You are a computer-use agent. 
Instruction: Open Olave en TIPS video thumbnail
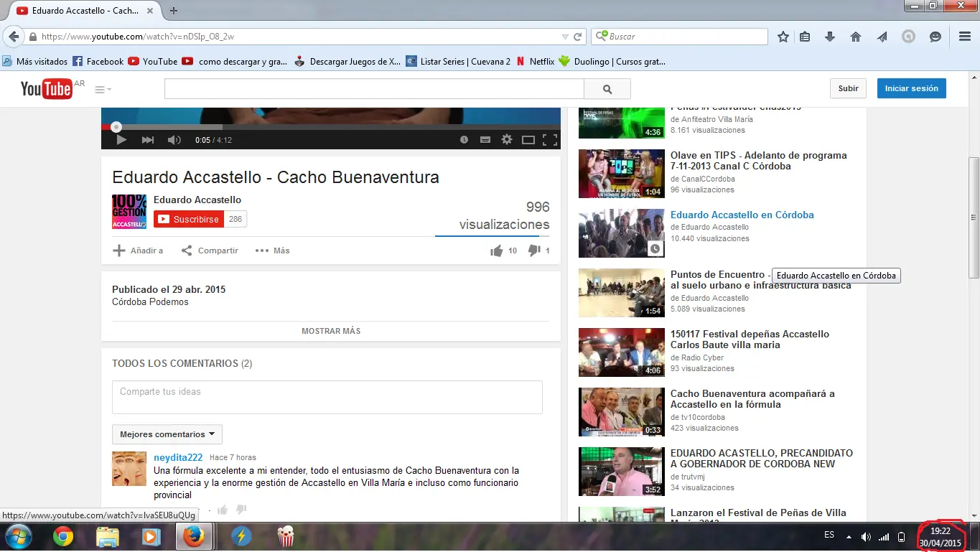tap(622, 174)
